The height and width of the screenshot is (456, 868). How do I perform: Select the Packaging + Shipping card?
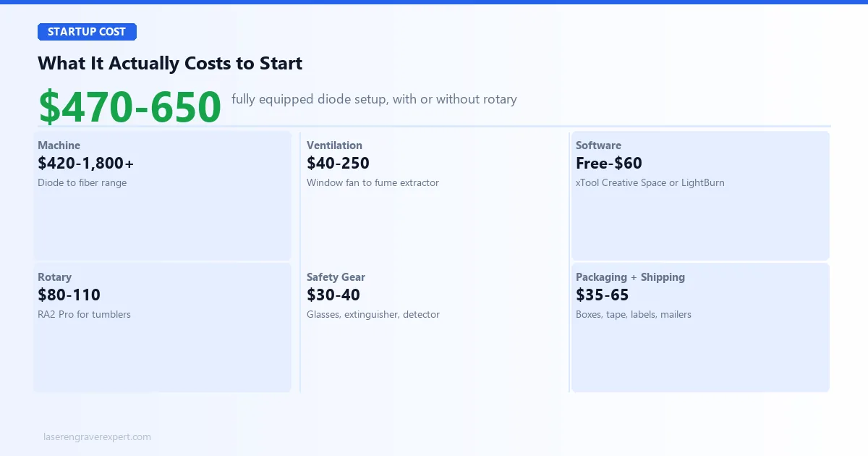point(700,327)
